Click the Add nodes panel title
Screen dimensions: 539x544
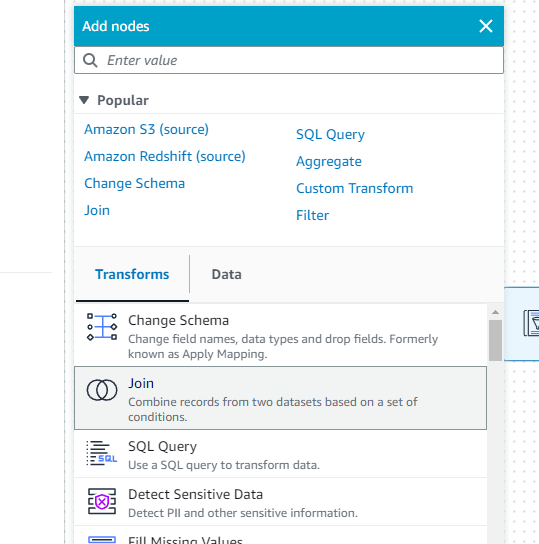tap(116, 26)
